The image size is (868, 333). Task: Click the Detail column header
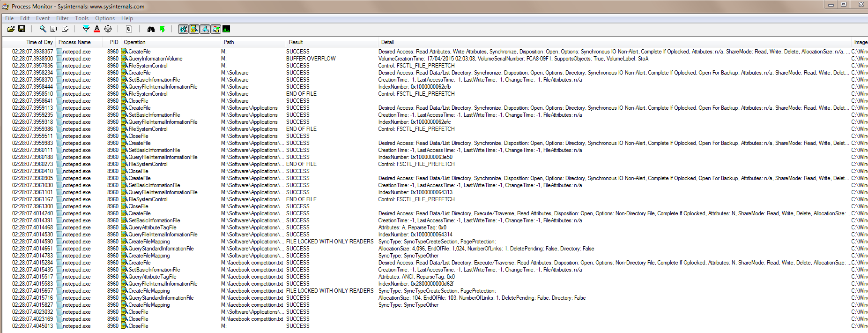[614, 42]
